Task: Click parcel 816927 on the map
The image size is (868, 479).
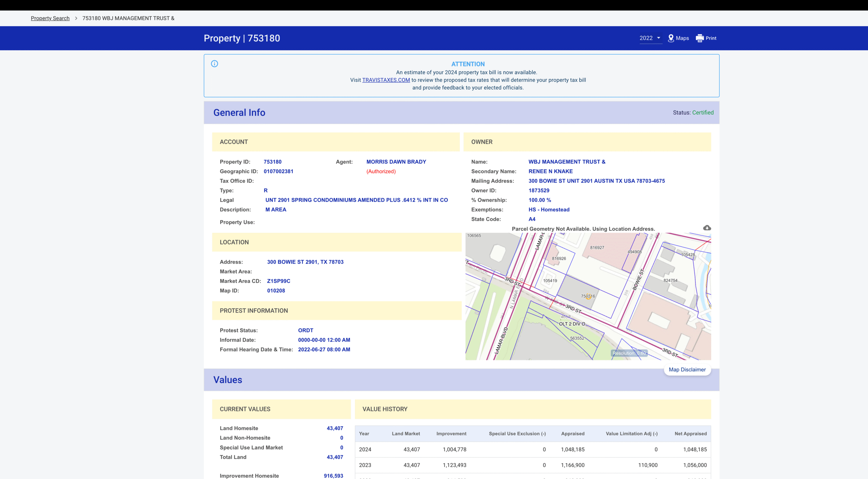Action: 597,248
